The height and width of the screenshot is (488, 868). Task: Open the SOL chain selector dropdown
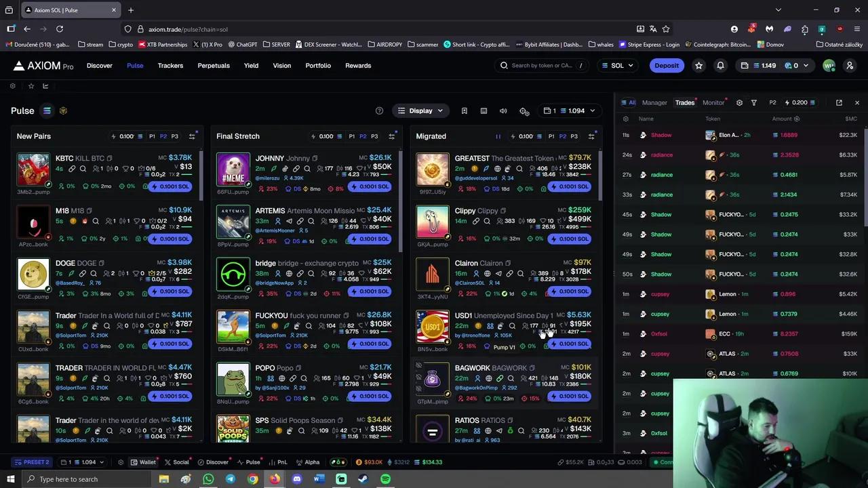click(x=617, y=65)
